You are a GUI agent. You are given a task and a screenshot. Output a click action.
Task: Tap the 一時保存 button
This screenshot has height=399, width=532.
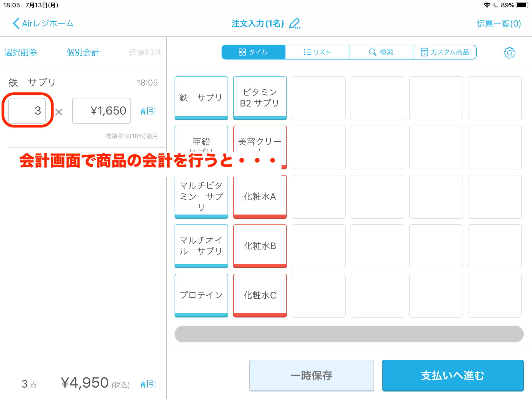[311, 375]
